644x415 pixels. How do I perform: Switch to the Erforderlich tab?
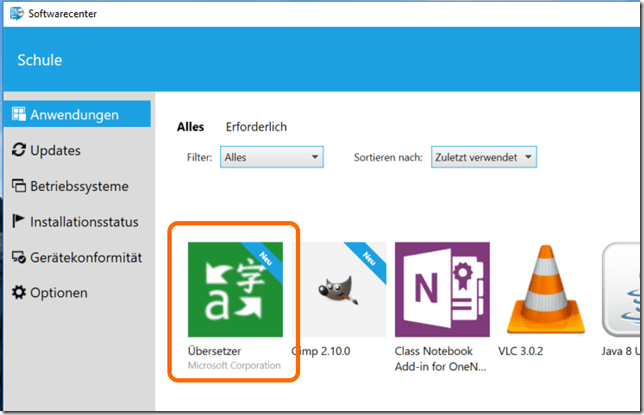coord(256,127)
